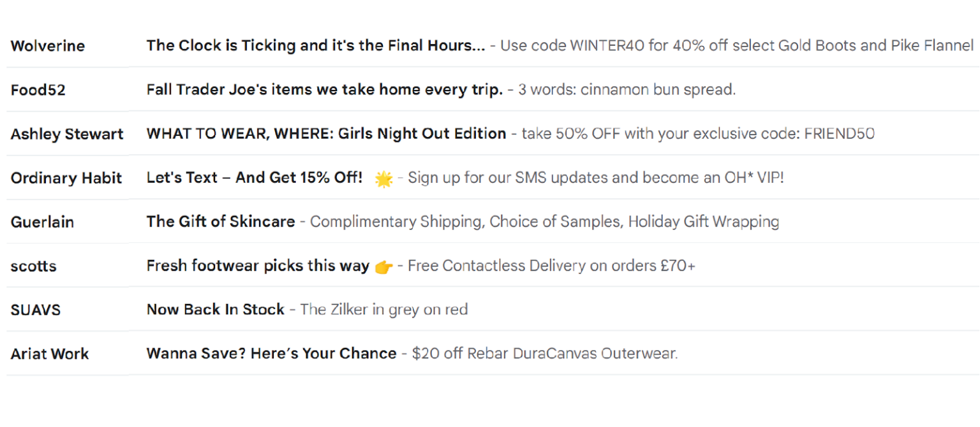Open the Wolverine sender name
The height and width of the screenshot is (427, 980).
click(x=48, y=46)
